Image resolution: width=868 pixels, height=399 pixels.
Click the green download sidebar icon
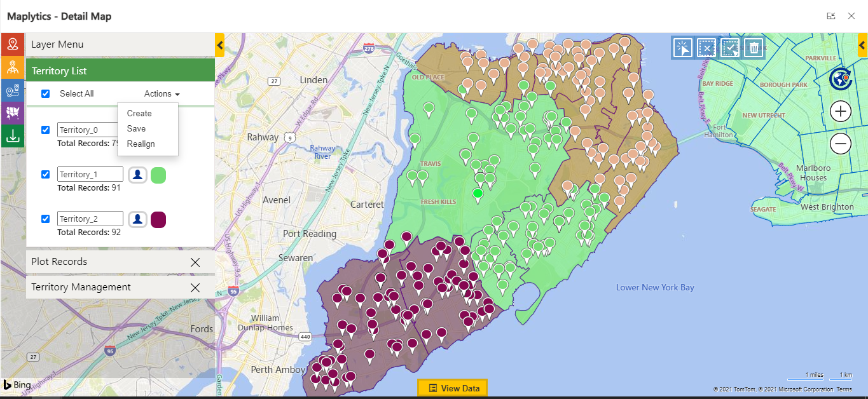pos(13,135)
